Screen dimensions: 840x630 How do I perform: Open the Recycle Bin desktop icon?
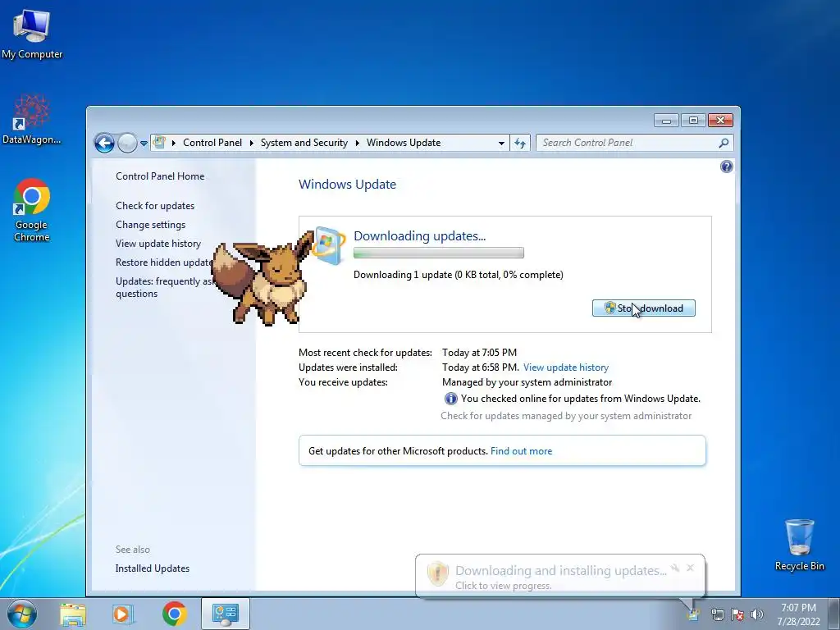coord(799,545)
